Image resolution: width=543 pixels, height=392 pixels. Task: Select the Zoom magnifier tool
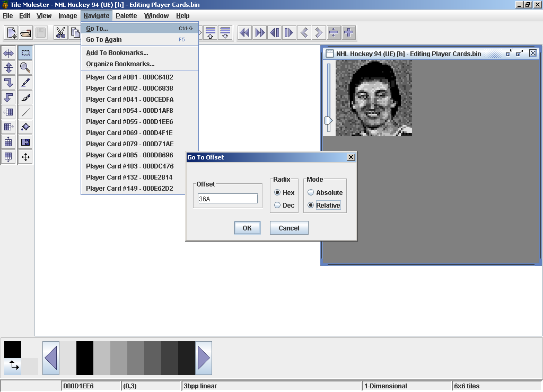click(x=25, y=68)
